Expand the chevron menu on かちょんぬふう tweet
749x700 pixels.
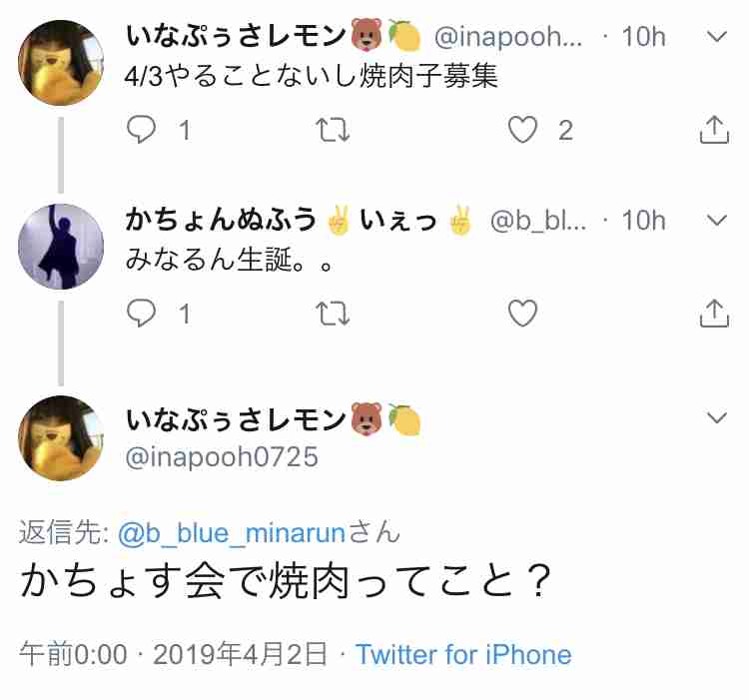tap(717, 221)
